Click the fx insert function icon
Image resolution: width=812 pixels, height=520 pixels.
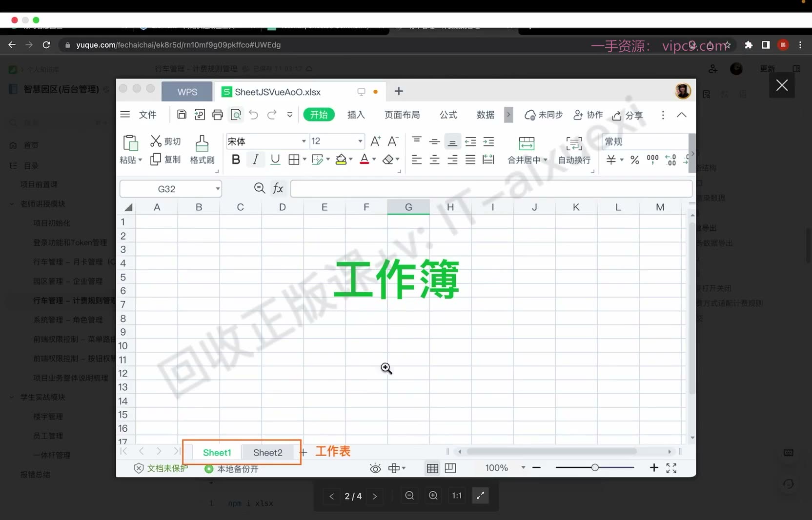click(x=278, y=188)
